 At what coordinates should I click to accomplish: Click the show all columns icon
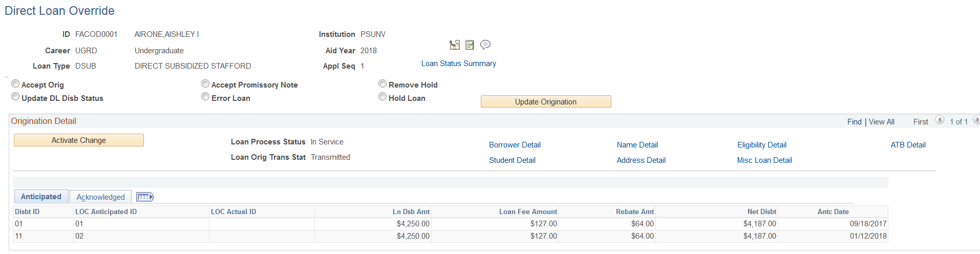click(145, 197)
